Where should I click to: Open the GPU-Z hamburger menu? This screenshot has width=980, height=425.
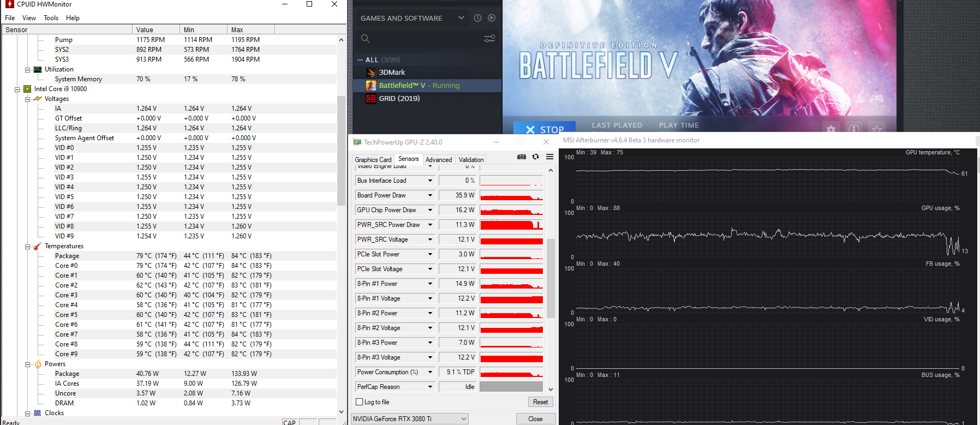[x=549, y=157]
